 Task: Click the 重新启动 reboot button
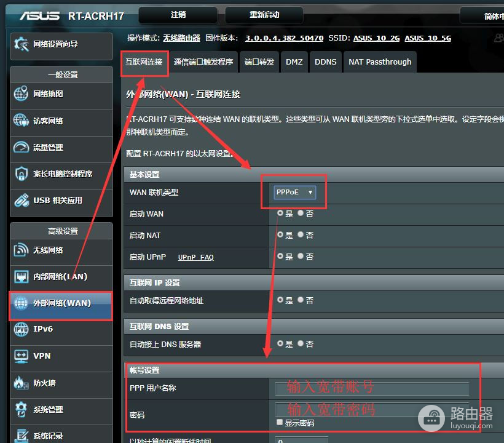264,15
